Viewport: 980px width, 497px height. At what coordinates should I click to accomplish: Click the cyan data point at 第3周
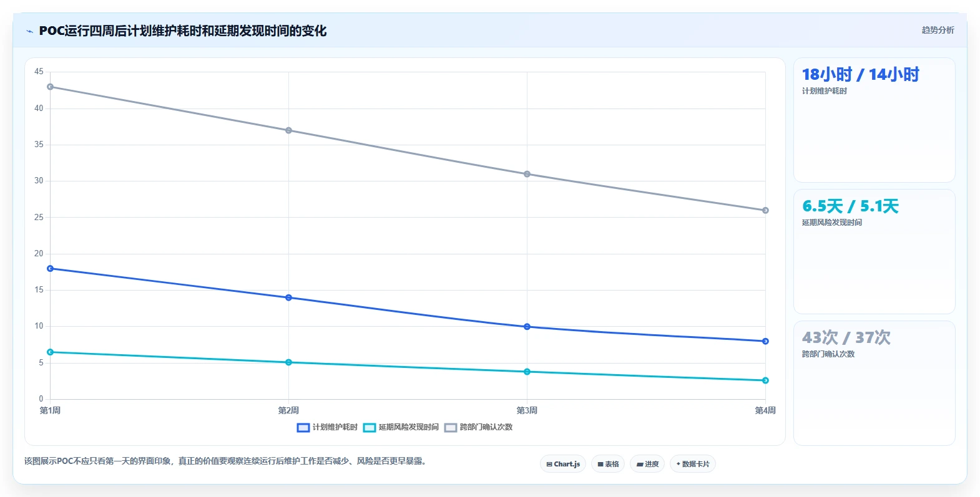point(527,372)
